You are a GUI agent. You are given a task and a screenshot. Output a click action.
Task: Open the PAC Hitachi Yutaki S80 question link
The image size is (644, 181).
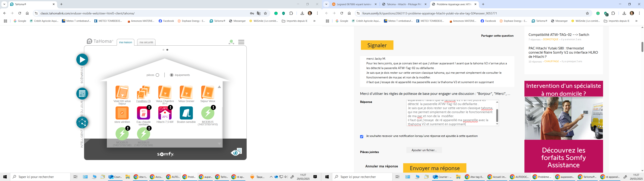click(x=563, y=52)
